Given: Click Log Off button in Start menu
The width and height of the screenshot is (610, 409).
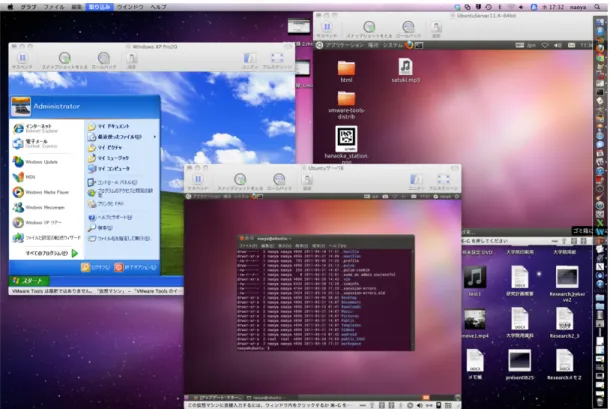Looking at the screenshot, I should (96, 267).
